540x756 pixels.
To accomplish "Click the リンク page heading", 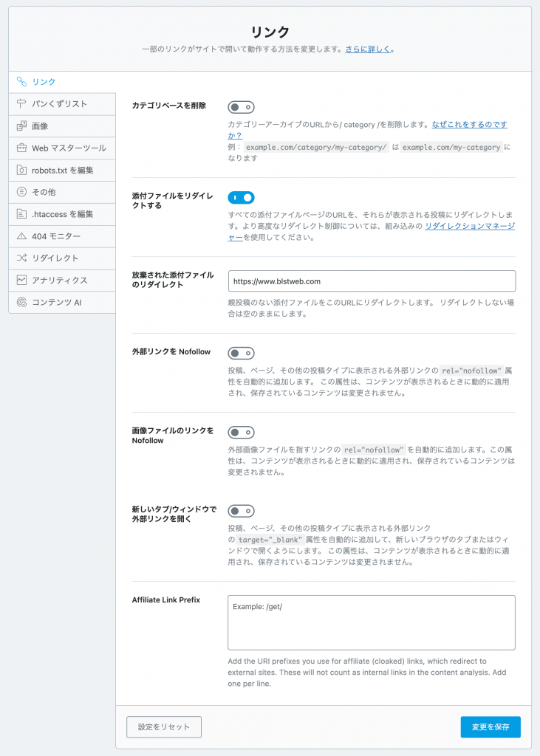I will (x=270, y=32).
